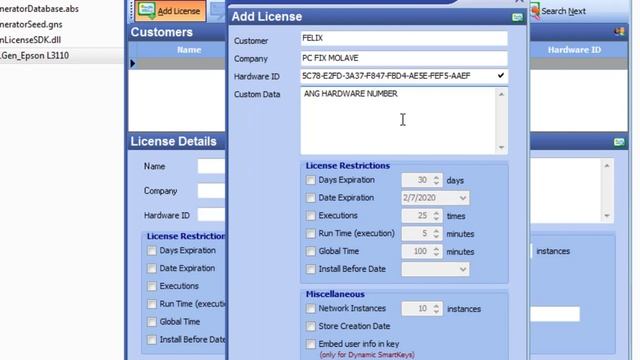Click the Executions spinner showing 25
Screen dimensions: 640x360
(x=422, y=216)
